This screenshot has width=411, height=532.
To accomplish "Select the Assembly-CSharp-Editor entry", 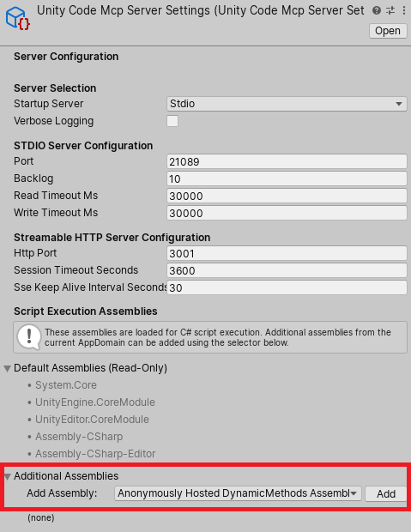I will point(95,454).
